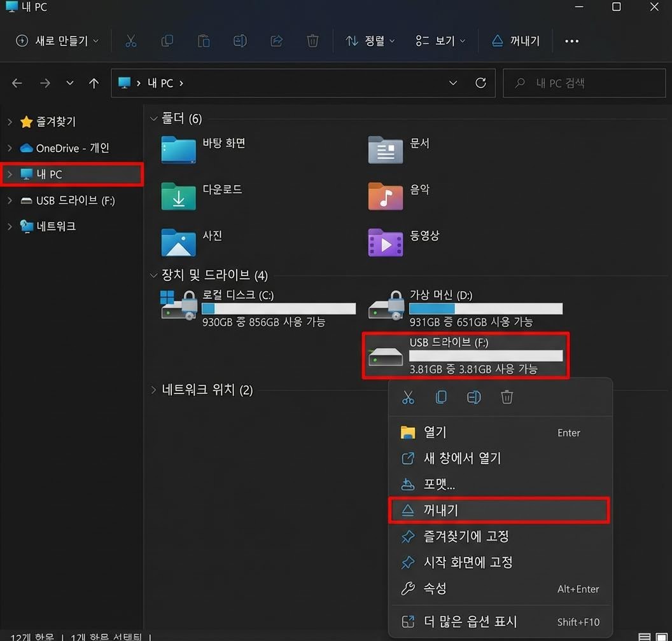Screen dimensions: 672x641
Task: Open the 정렬 sort dropdown
Action: pos(370,41)
